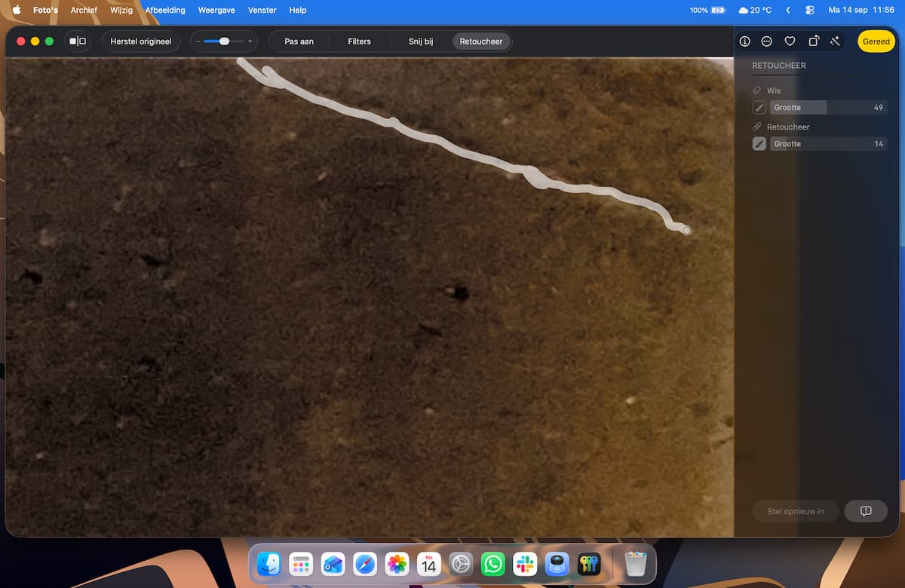The image size is (905, 588).
Task: Select the Wis eraser brush icon
Action: click(759, 108)
